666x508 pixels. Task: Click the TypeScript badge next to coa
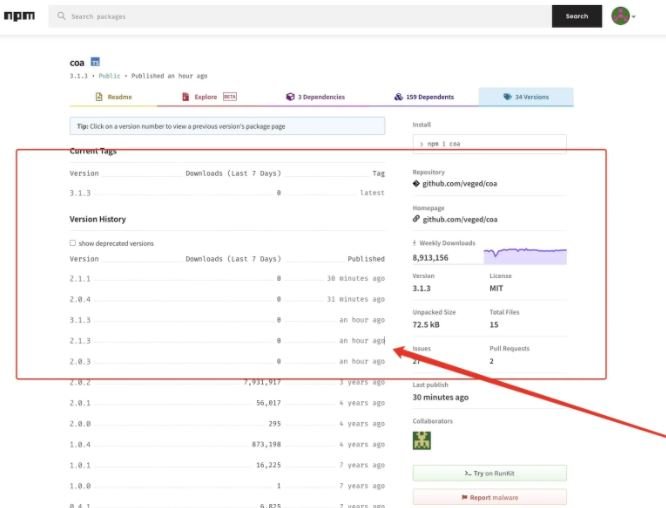point(95,62)
